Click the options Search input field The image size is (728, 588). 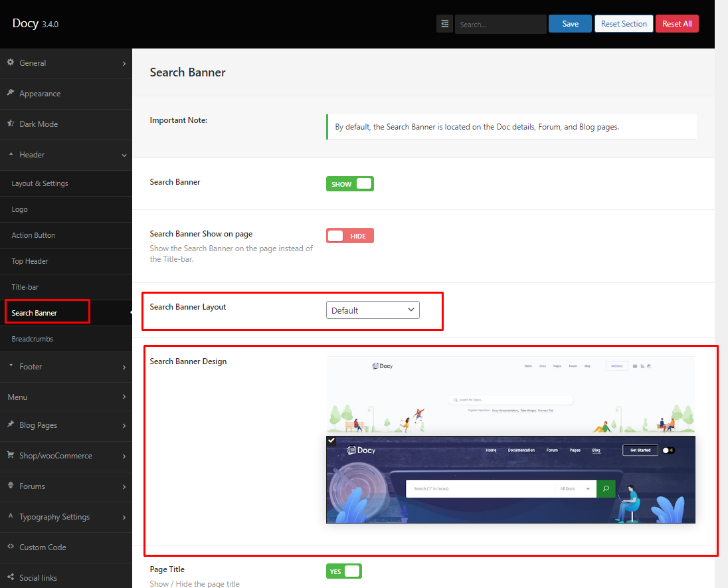pos(500,24)
